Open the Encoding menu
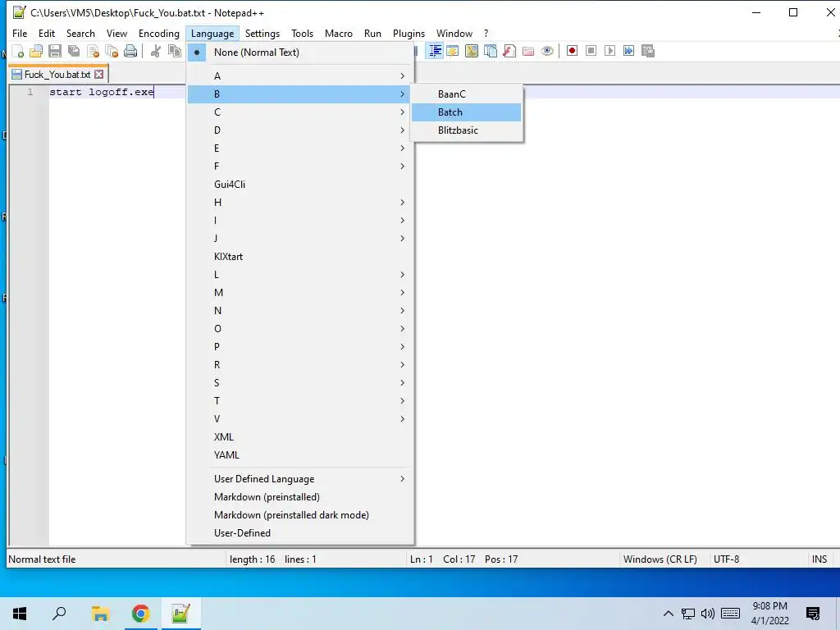The width and height of the screenshot is (840, 630). click(x=158, y=33)
